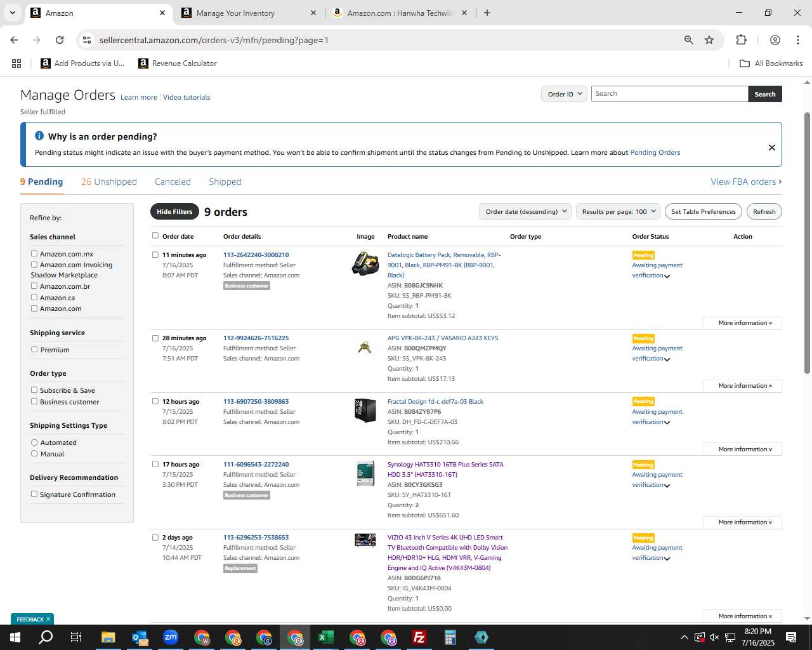This screenshot has height=650, width=812.
Task: Click in the order search input field
Action: 669,94
